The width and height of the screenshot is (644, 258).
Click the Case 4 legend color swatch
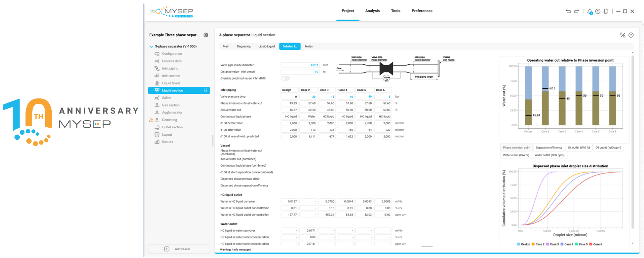562,244
